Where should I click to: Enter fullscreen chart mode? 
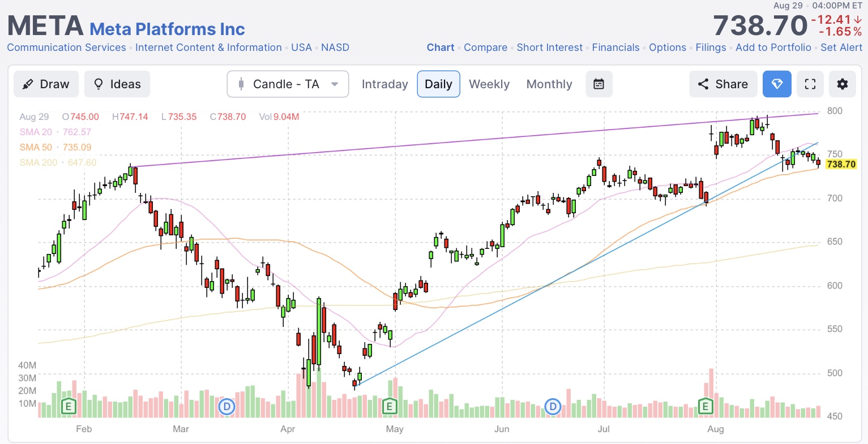[x=810, y=84]
